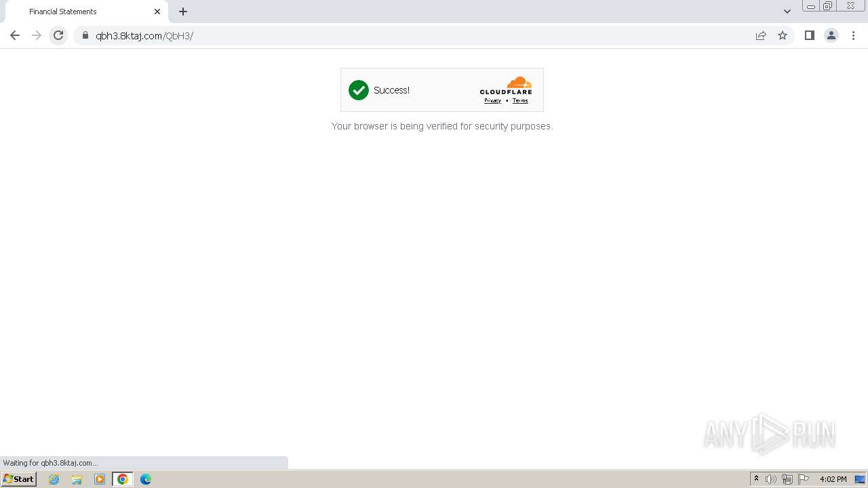
Task: Toggle the browser side panel
Action: coord(809,35)
